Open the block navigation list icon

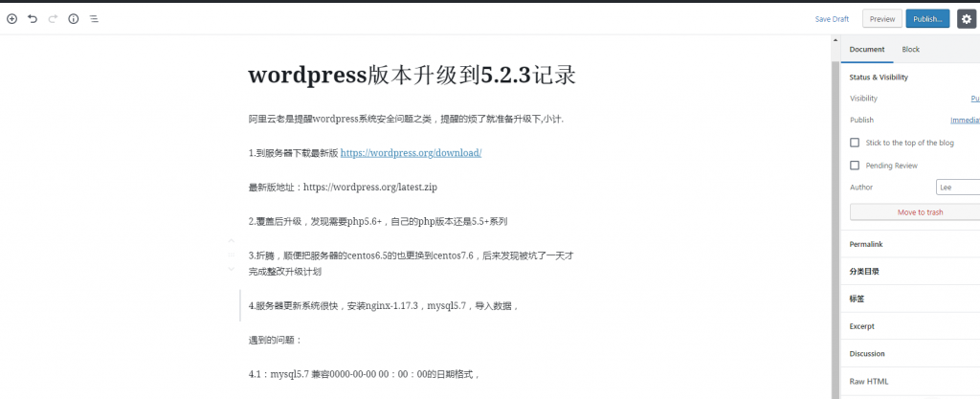(x=94, y=18)
